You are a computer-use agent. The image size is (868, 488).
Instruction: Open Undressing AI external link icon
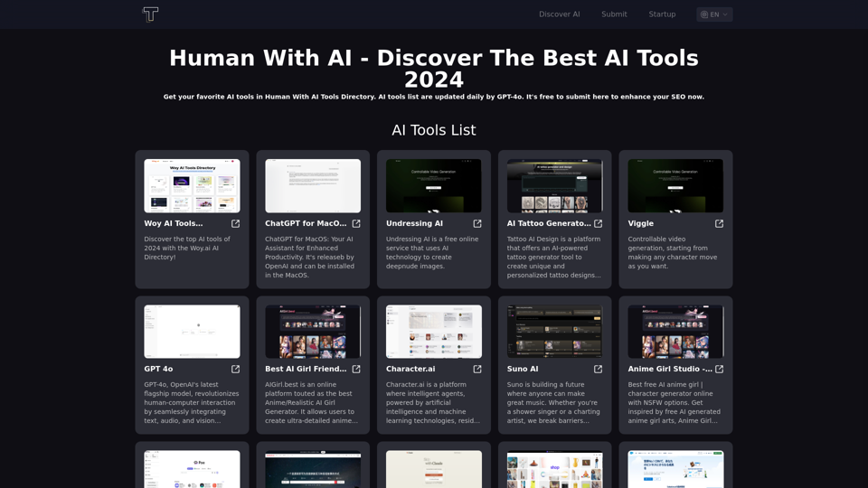coord(477,223)
